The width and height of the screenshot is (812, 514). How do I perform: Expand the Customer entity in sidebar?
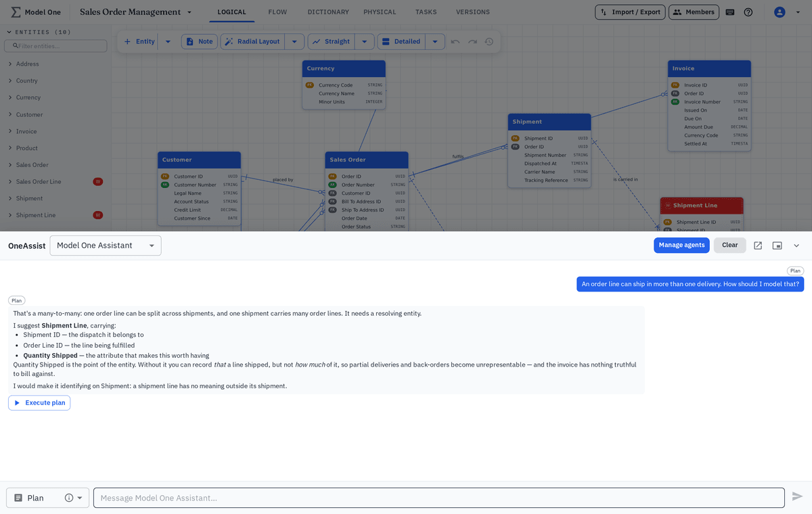pos(10,114)
